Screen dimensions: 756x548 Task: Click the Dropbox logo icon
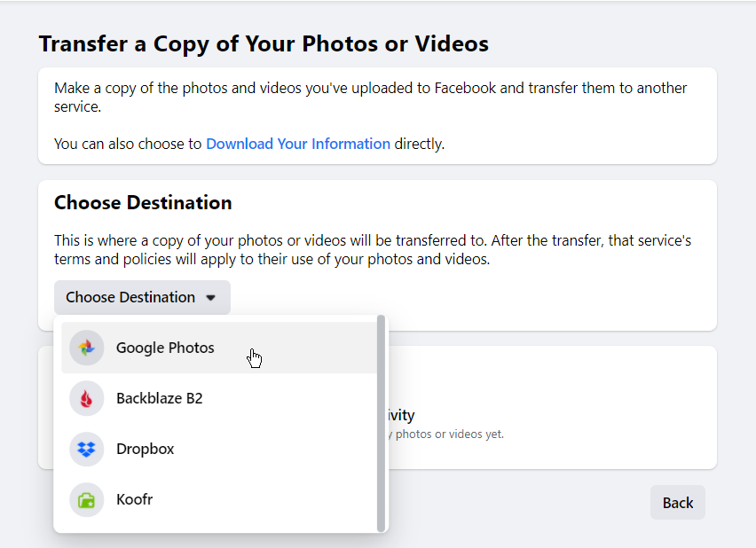click(87, 449)
